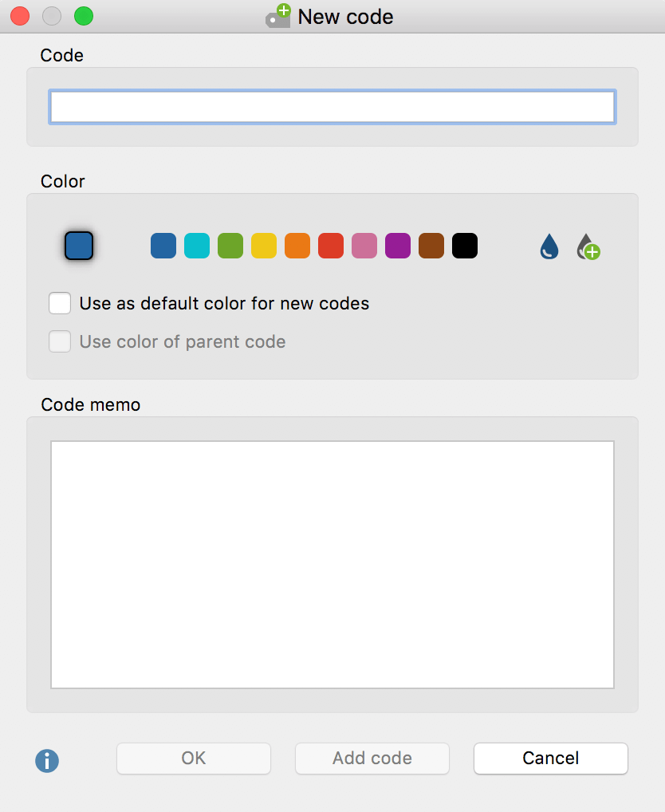Click the Add code button
Viewport: 665px width, 812px height.
(x=372, y=758)
